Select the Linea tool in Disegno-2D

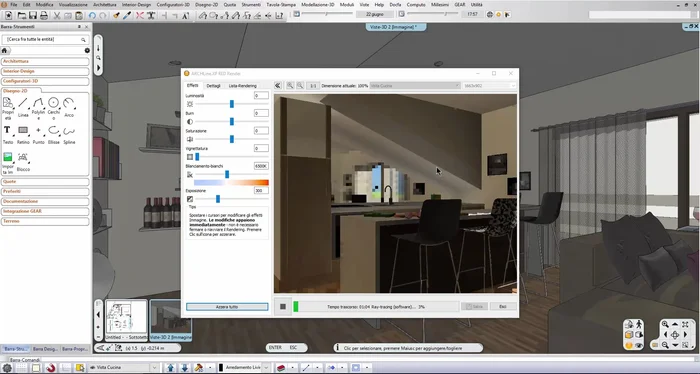[23, 108]
